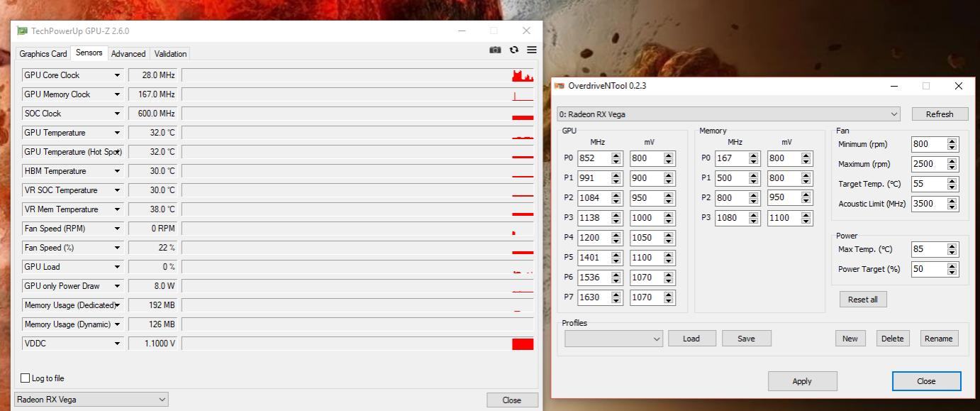Open the GPU Memory Clock sensor dropdown
Viewport: 980px width, 411px height.
[117, 94]
